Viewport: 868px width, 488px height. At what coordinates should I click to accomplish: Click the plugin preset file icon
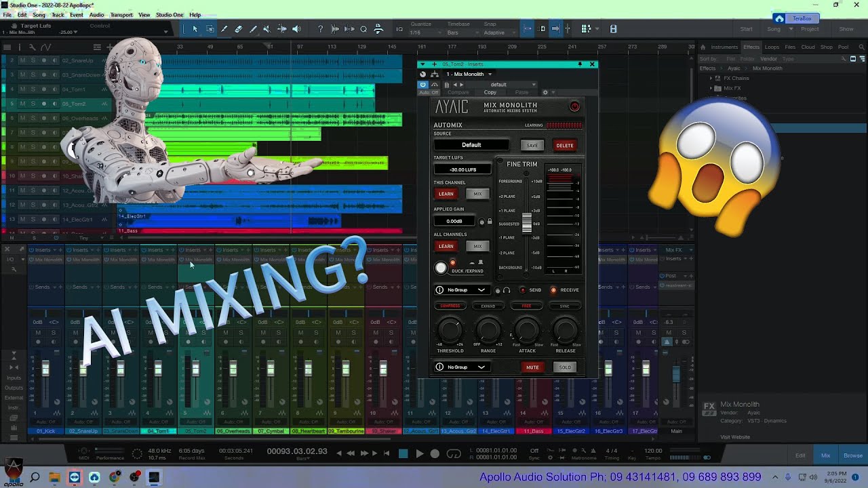click(x=446, y=85)
